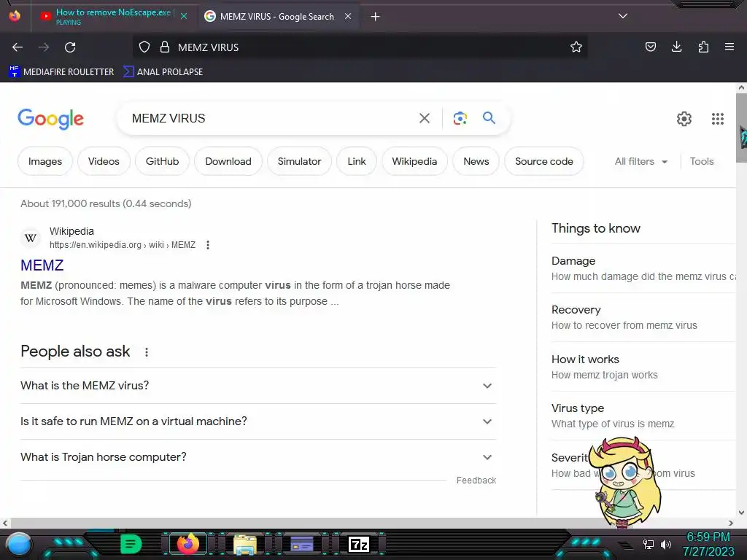
Task: Open the Firefox extensions puzzle icon
Action: (x=703, y=47)
